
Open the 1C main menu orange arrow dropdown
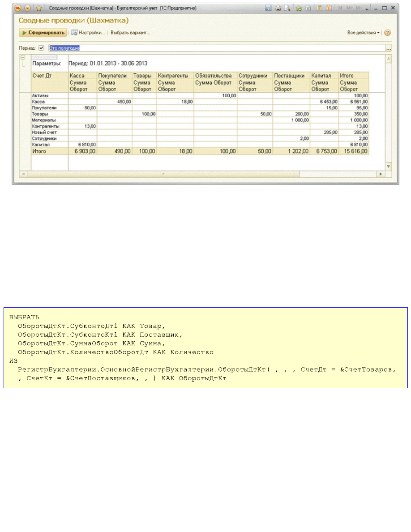pos(28,8)
